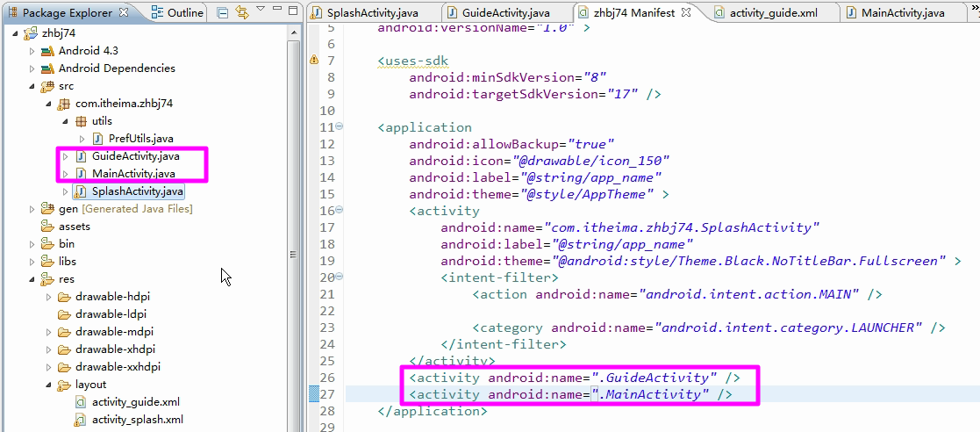Expand the drawable-hdpi folder arrow
This screenshot has height=432, width=980.
[x=49, y=296]
